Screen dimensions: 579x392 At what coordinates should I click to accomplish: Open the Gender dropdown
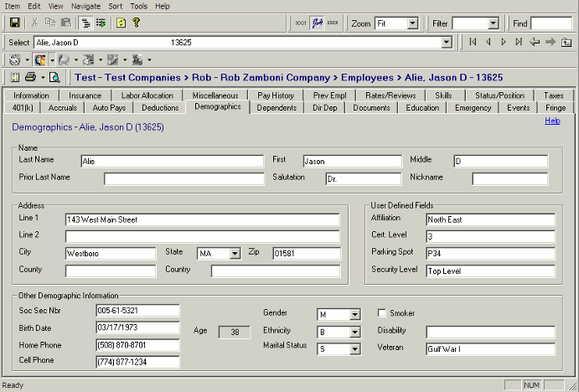click(354, 314)
